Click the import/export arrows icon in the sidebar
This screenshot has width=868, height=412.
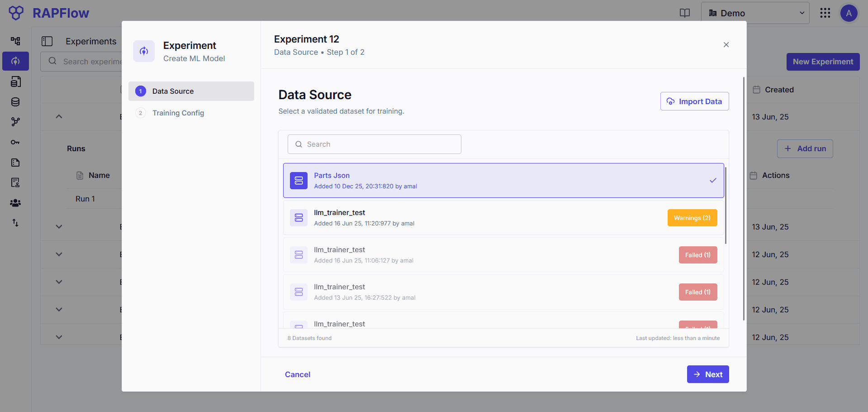pyautogui.click(x=15, y=223)
